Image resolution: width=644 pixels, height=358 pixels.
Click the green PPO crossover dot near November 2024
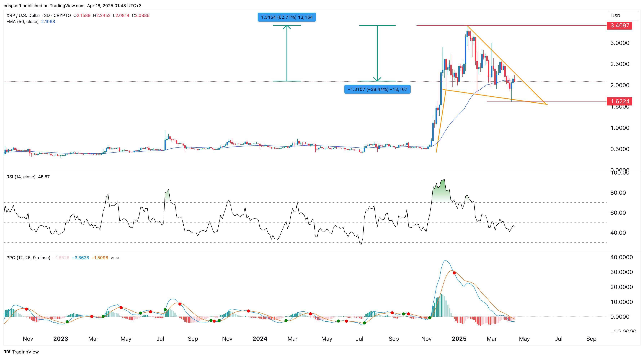coord(430,318)
